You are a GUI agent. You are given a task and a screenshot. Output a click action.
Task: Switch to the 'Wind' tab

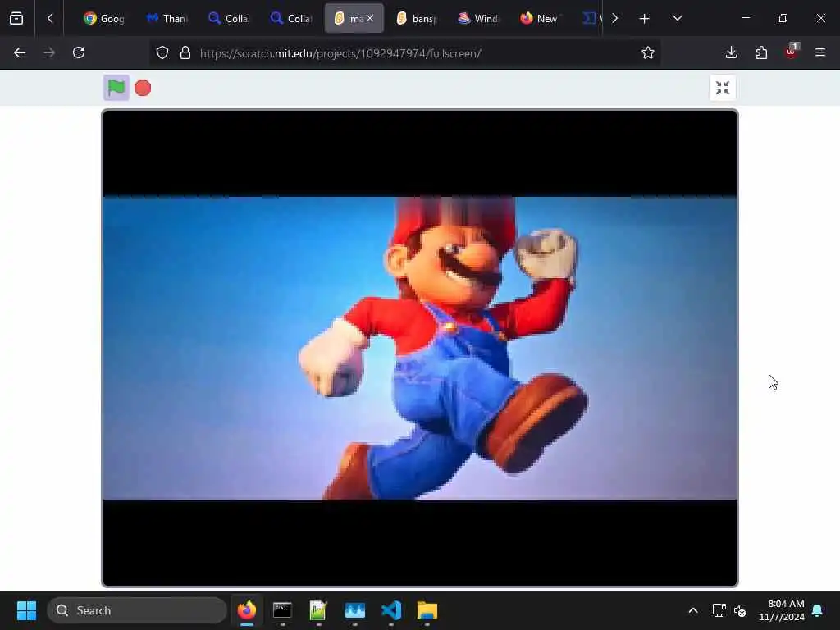click(478, 18)
